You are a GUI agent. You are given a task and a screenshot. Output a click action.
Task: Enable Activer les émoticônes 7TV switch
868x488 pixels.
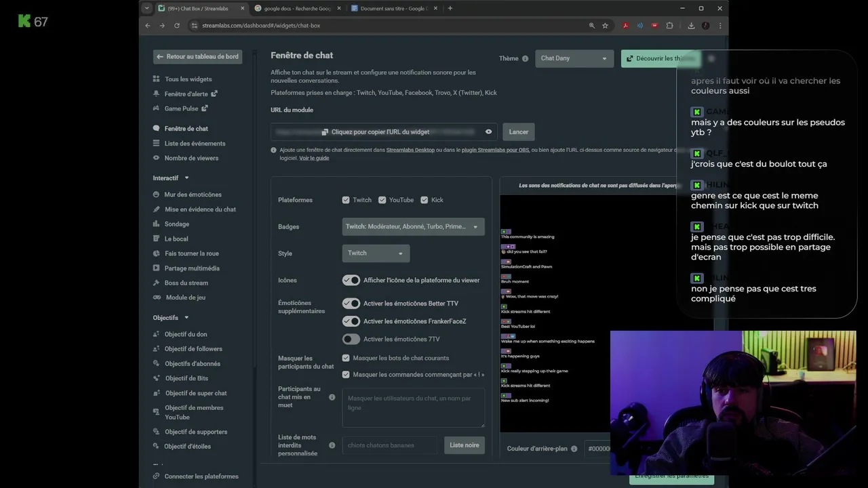(351, 339)
